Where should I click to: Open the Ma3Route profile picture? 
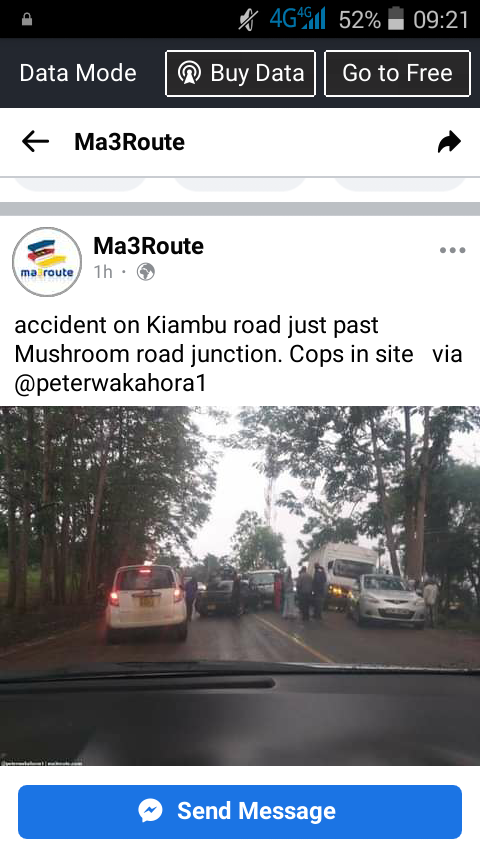point(47,262)
